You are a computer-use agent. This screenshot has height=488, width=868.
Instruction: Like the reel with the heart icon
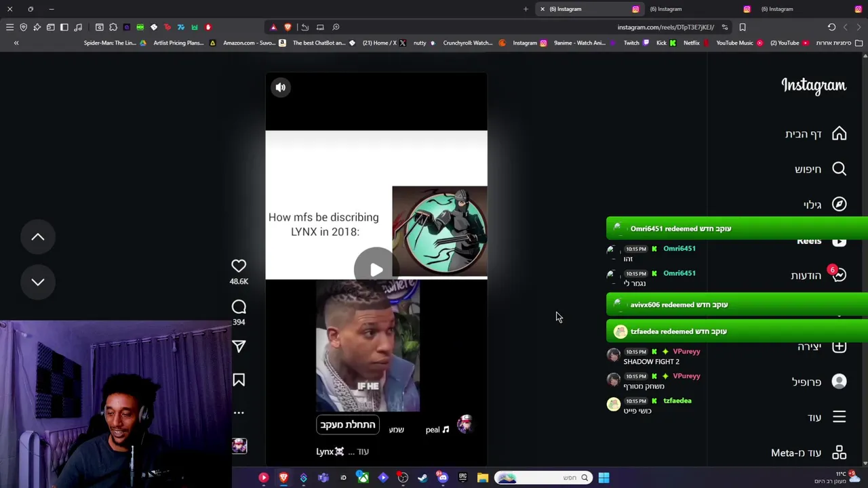click(x=239, y=266)
